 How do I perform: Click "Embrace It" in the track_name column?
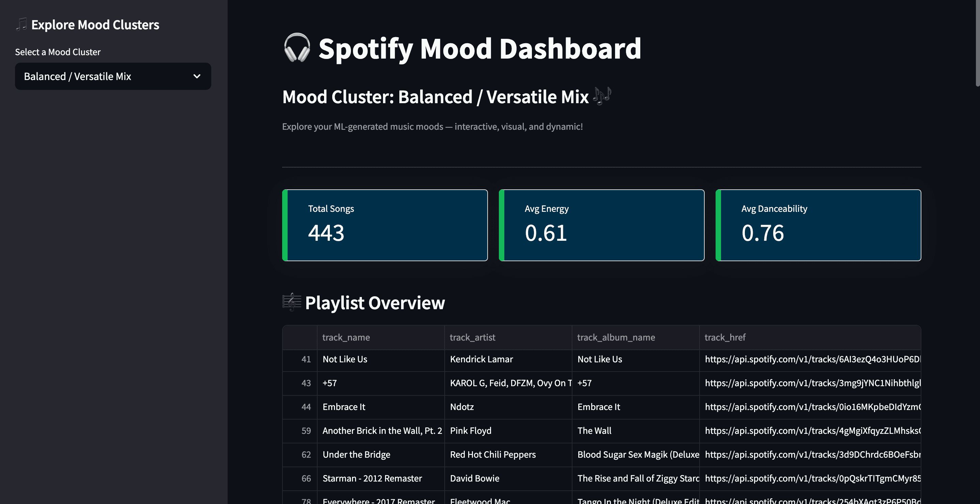tap(381, 407)
